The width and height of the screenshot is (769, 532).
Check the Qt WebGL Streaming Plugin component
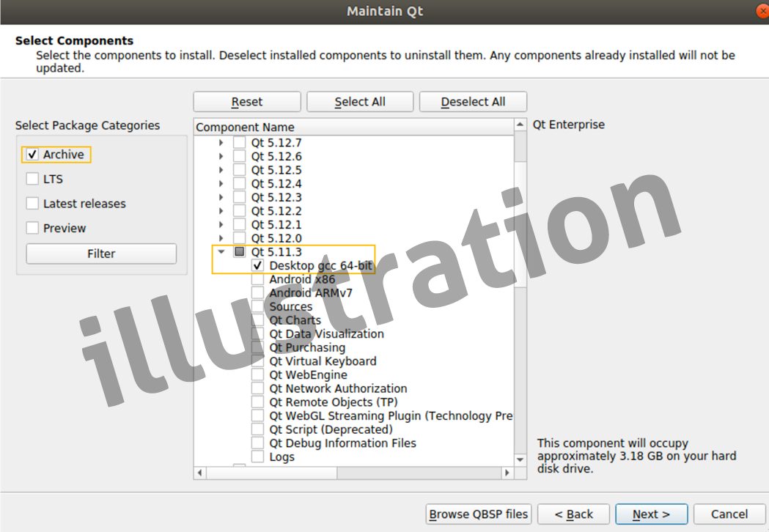click(257, 415)
